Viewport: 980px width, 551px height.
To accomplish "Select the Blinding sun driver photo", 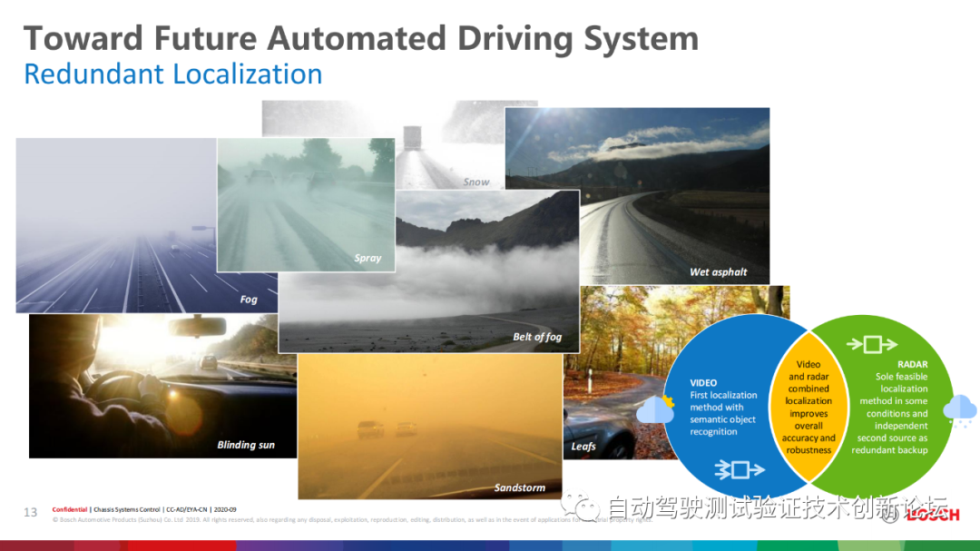I will (162, 386).
